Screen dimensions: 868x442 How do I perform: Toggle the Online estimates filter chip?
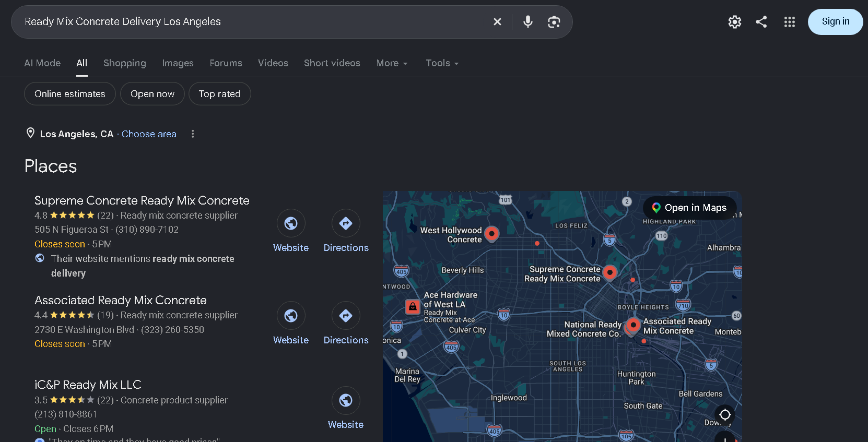click(x=70, y=94)
